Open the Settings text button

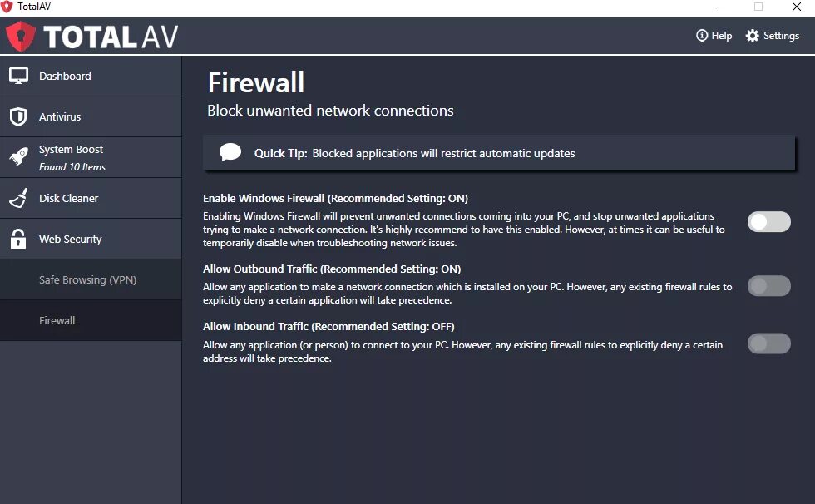[781, 36]
